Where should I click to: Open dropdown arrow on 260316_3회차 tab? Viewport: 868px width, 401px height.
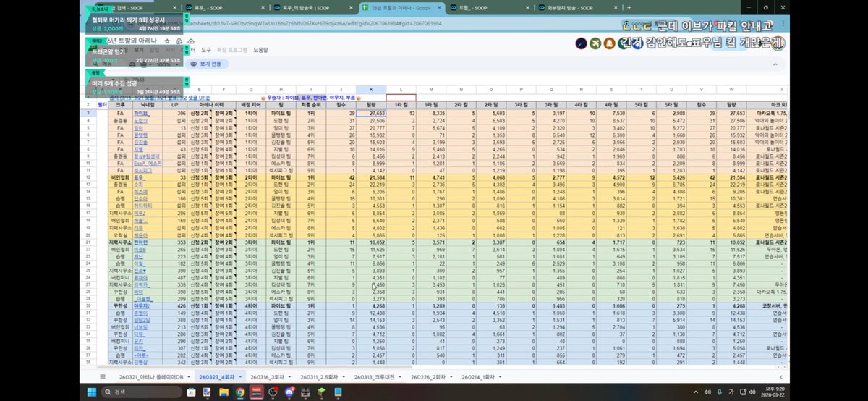291,378
